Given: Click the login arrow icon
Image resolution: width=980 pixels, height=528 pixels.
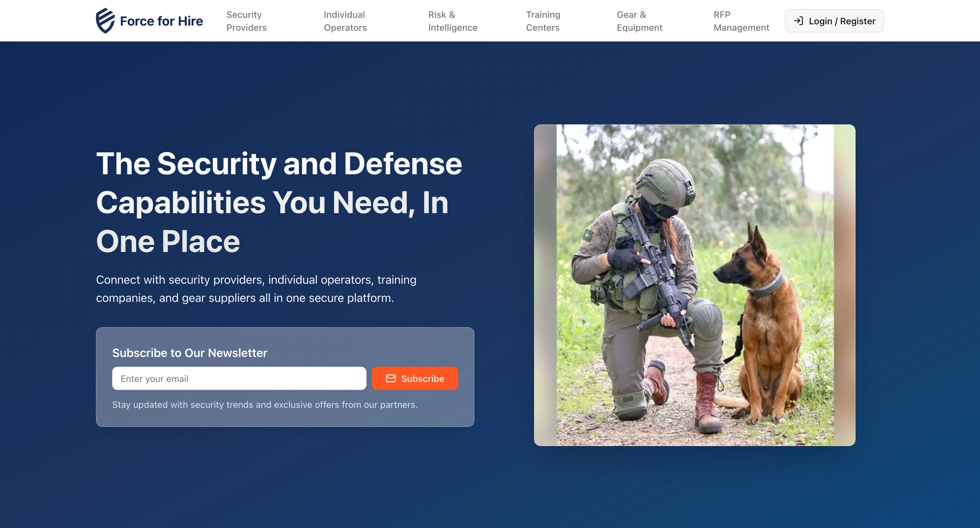Looking at the screenshot, I should pyautogui.click(x=799, y=21).
